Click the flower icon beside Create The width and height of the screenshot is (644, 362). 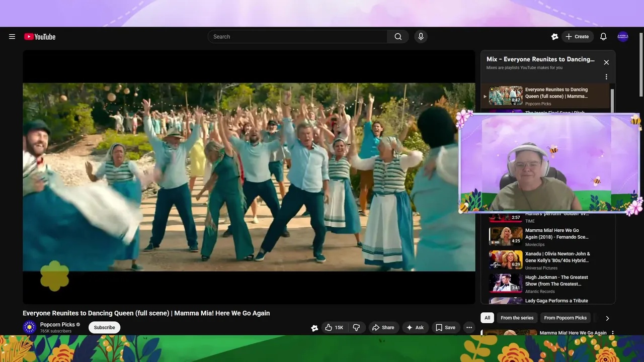click(x=554, y=37)
